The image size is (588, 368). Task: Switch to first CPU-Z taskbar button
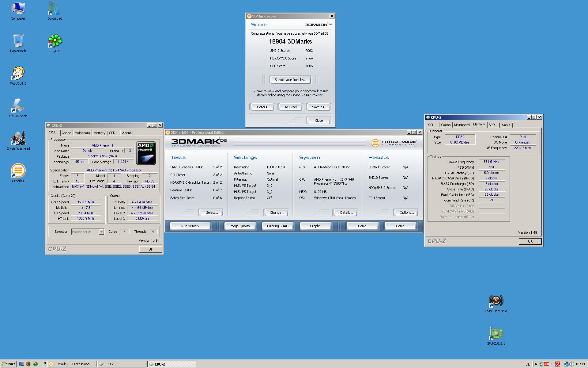click(122, 364)
